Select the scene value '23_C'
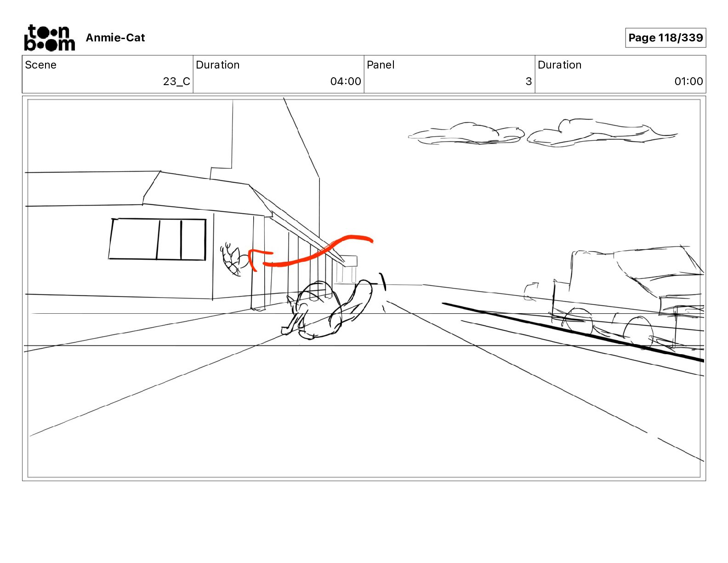 (176, 81)
